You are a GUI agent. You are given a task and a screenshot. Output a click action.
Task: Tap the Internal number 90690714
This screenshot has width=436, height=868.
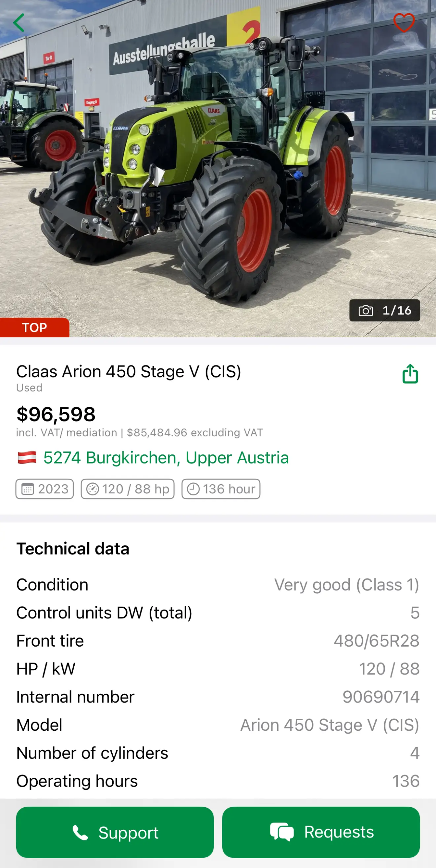point(381,697)
